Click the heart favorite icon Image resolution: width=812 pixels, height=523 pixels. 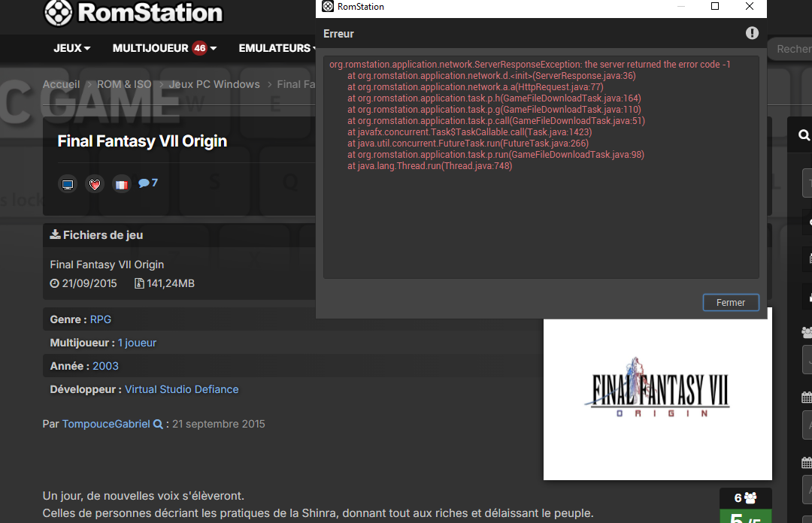coord(94,184)
